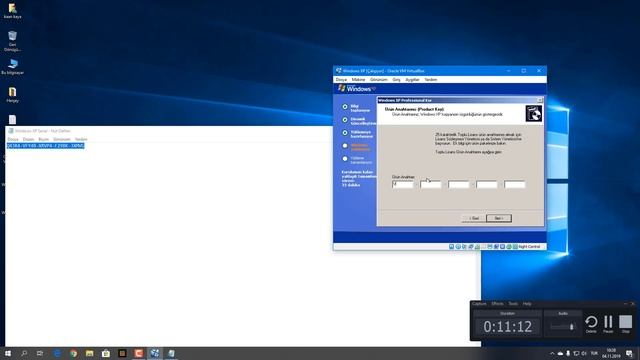
Task: Open Düzen menu in Notepad window
Action: [x=29, y=139]
